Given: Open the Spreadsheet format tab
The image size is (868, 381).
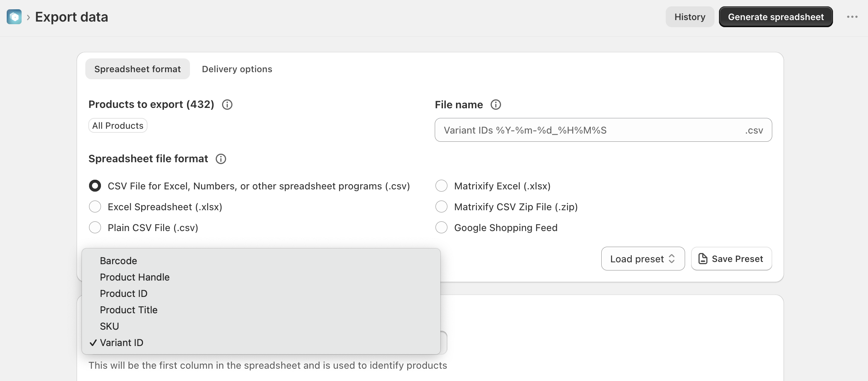Looking at the screenshot, I should 137,69.
